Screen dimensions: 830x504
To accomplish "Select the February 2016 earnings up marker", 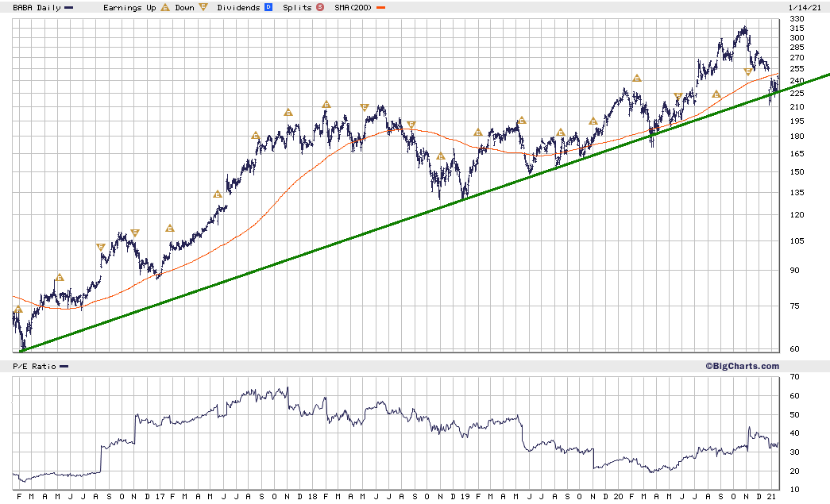I will [x=18, y=310].
